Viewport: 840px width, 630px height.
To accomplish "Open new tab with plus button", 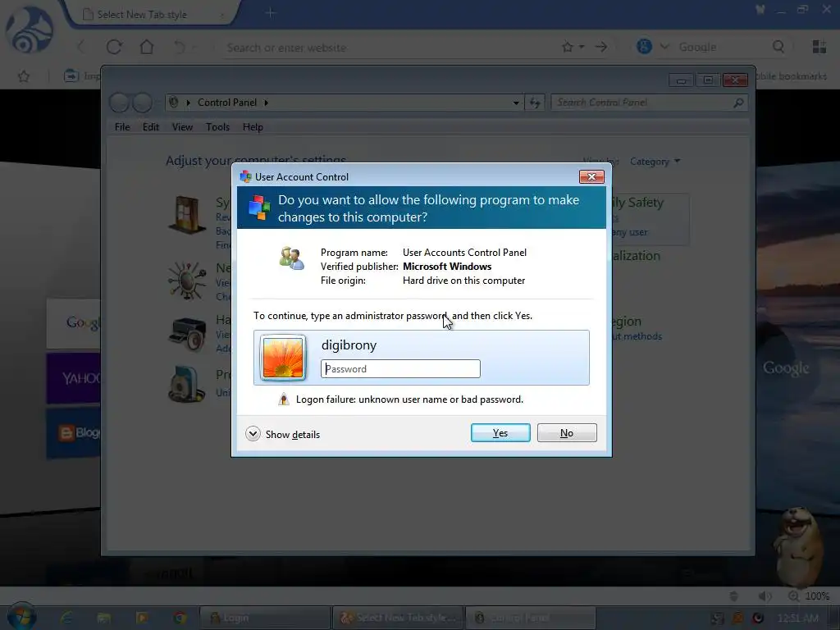I will click(x=270, y=13).
